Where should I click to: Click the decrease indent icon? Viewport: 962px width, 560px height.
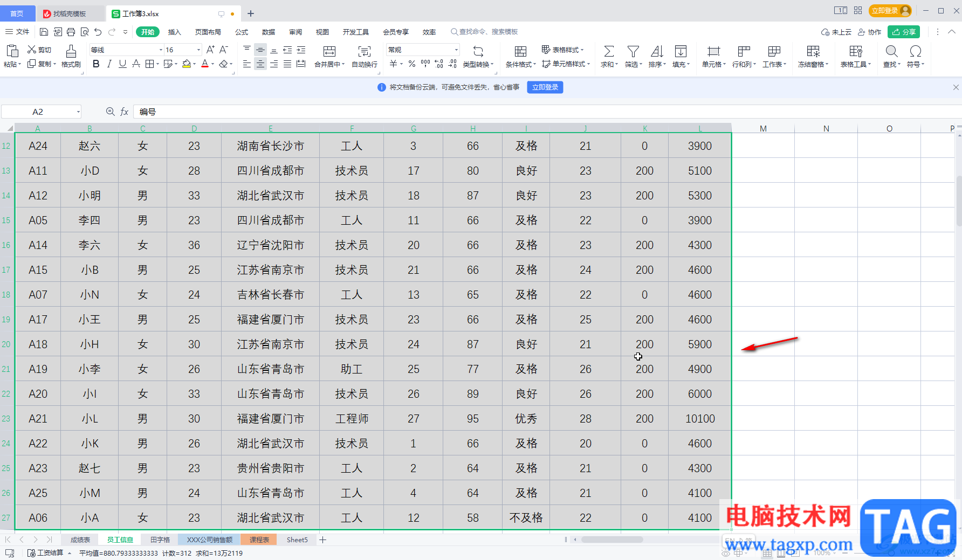click(x=287, y=50)
